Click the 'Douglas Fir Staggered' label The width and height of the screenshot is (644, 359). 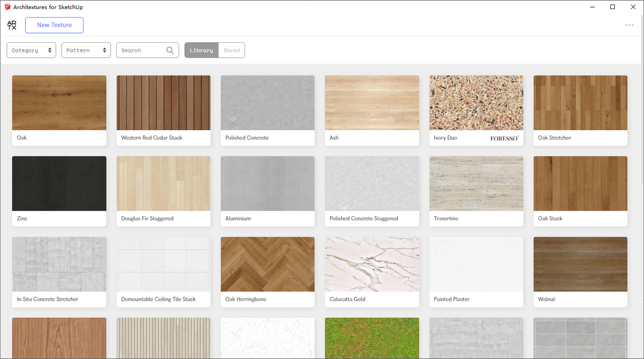point(147,219)
